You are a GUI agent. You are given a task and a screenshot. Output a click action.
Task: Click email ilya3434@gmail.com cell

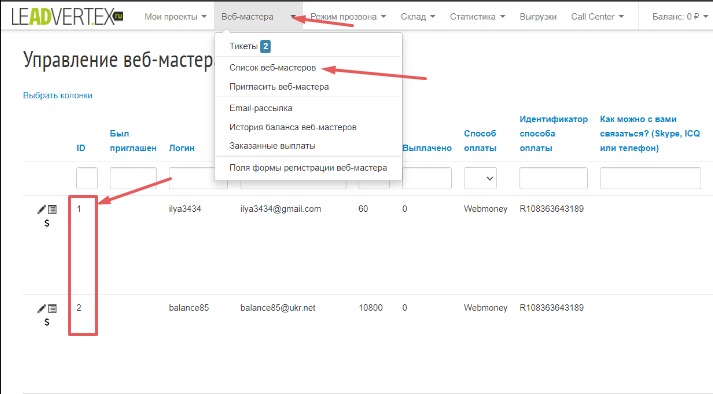point(281,209)
